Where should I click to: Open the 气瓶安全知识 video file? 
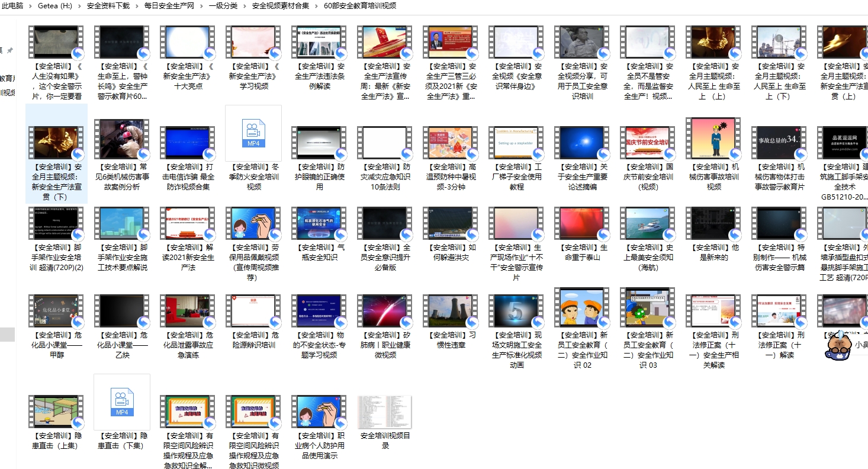click(319, 223)
